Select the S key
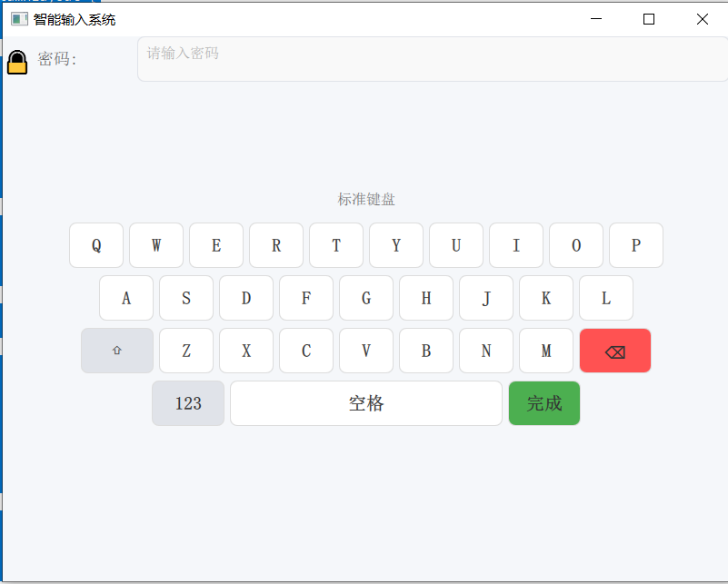This screenshot has width=728, height=584. 186,298
